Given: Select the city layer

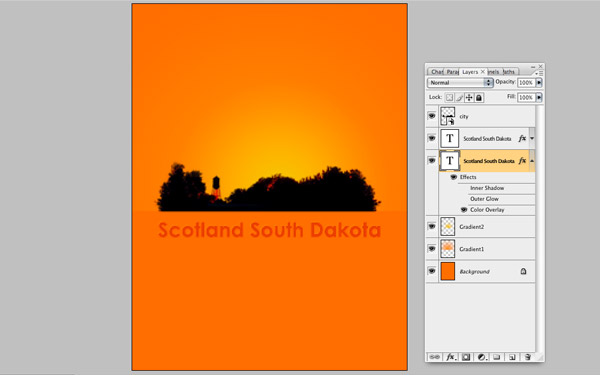Looking at the screenshot, I should tap(480, 116).
